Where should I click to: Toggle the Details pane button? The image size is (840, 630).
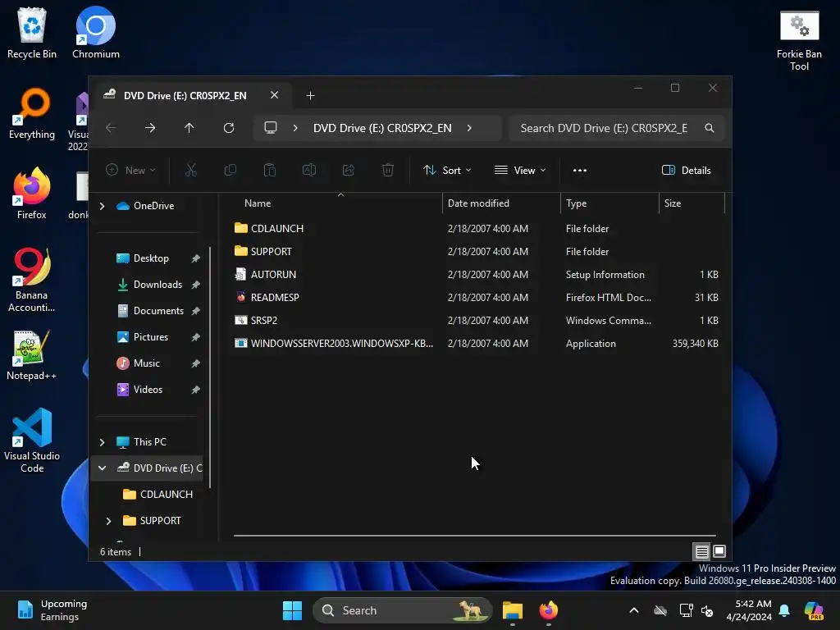(x=687, y=171)
